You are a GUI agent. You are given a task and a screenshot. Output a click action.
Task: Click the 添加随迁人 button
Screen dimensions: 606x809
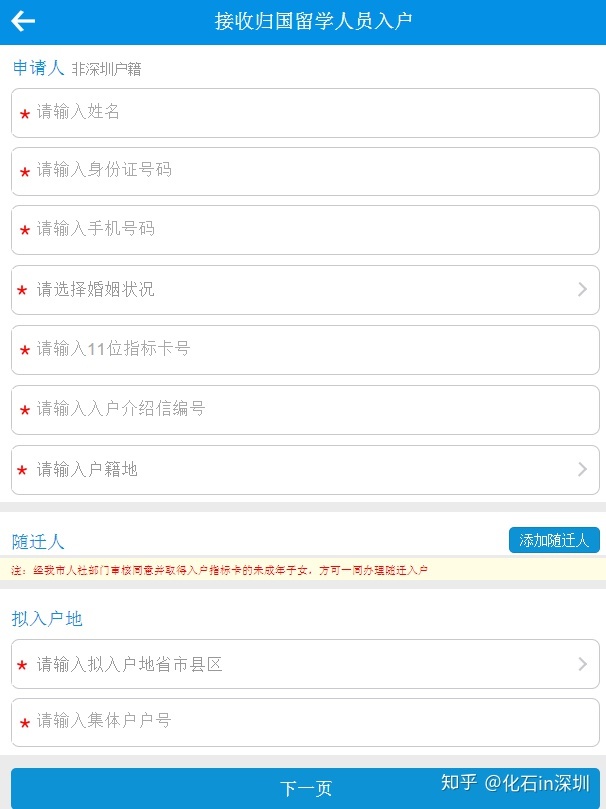(554, 540)
